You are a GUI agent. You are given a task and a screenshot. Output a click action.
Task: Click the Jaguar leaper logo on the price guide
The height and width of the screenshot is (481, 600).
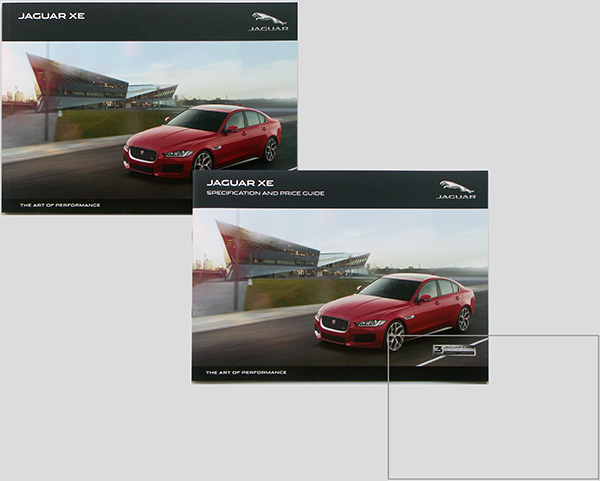tap(456, 190)
